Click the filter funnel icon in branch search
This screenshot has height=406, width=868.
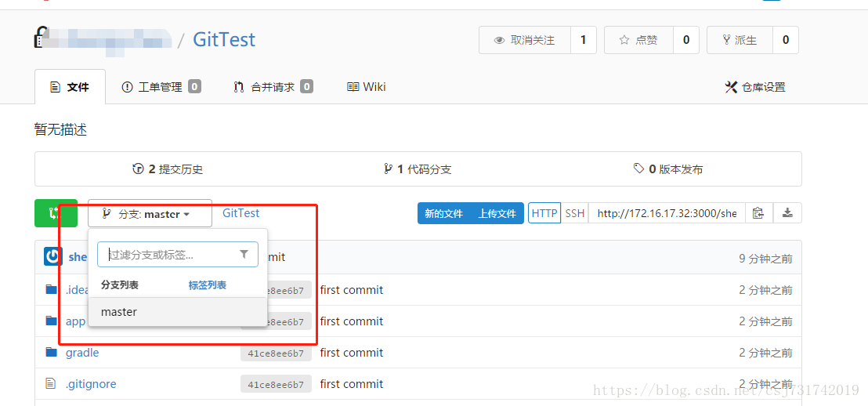pyautogui.click(x=244, y=254)
